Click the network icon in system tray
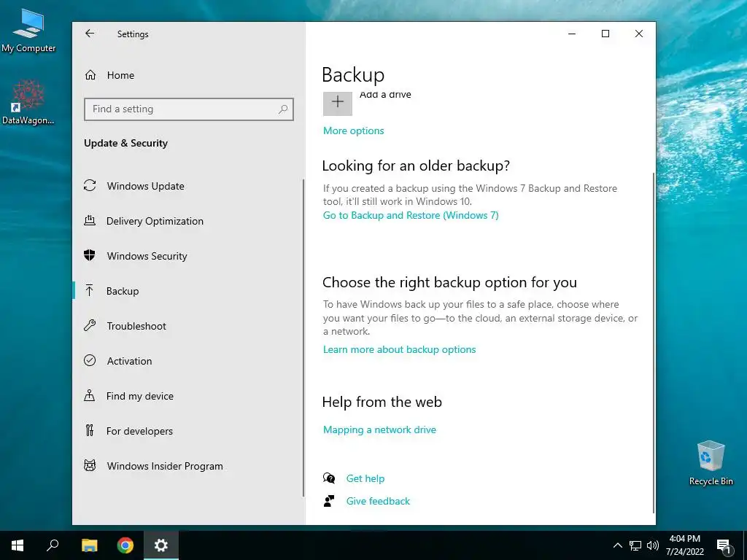The width and height of the screenshot is (747, 560). click(x=635, y=545)
